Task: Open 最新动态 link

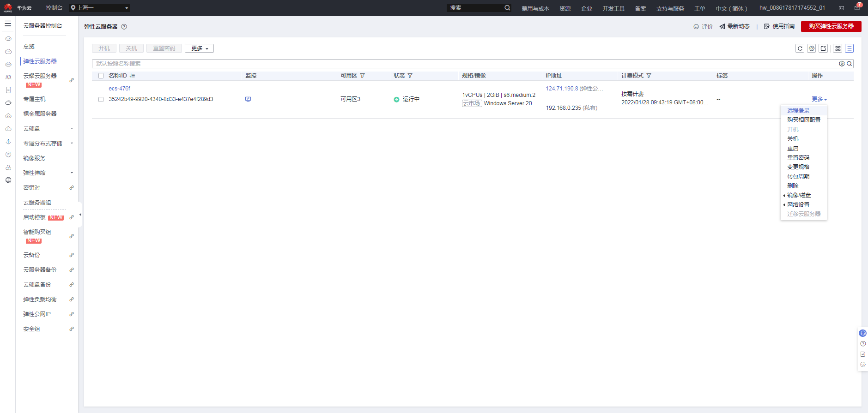Action: click(x=734, y=26)
